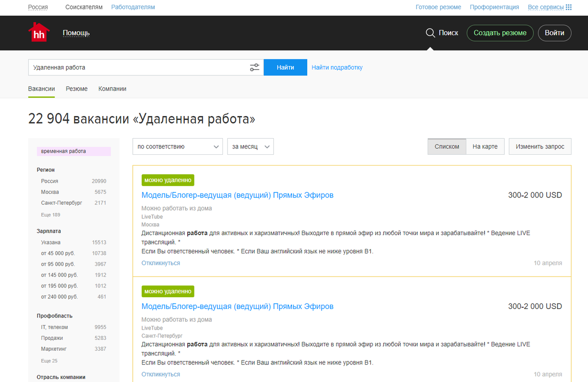
Task: Open the 'Работодателям' menu item
Action: pos(133,7)
